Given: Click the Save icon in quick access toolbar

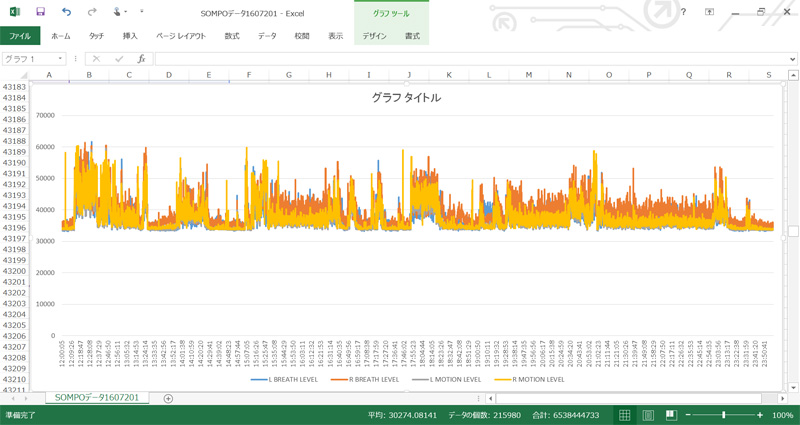Looking at the screenshot, I should point(40,12).
